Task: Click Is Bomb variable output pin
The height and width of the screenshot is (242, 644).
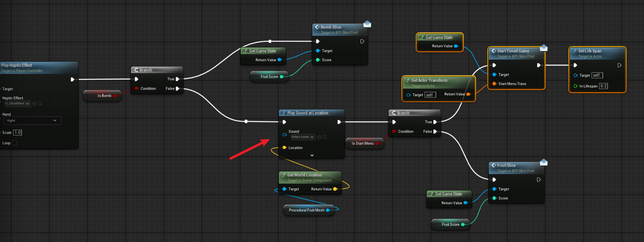Action: 114,96
